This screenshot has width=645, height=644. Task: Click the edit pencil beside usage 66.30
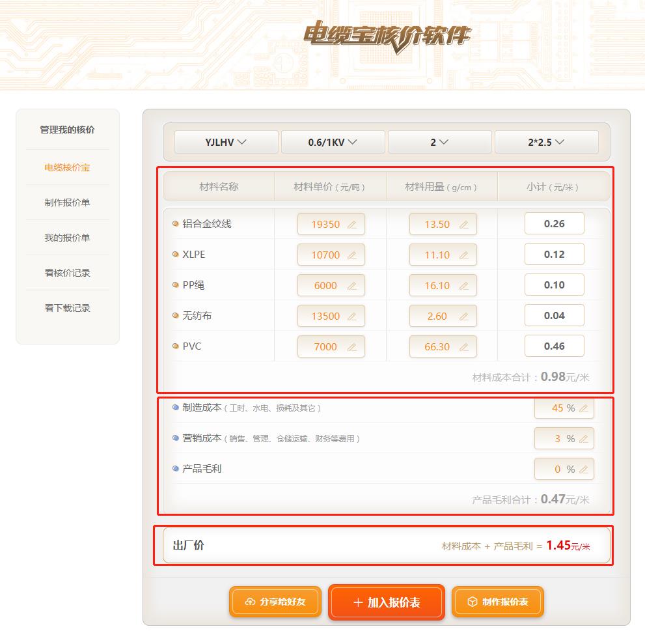(463, 347)
